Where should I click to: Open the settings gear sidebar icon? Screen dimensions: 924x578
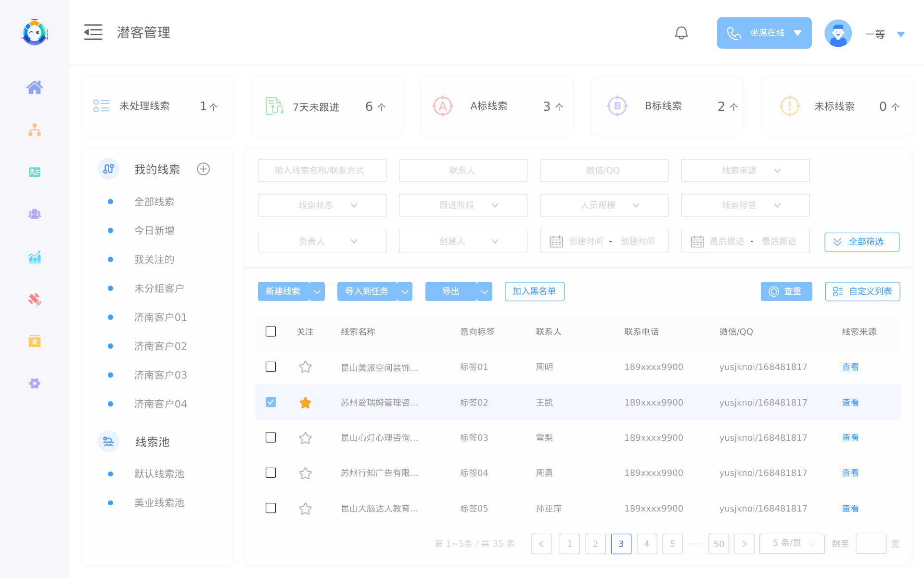click(34, 383)
